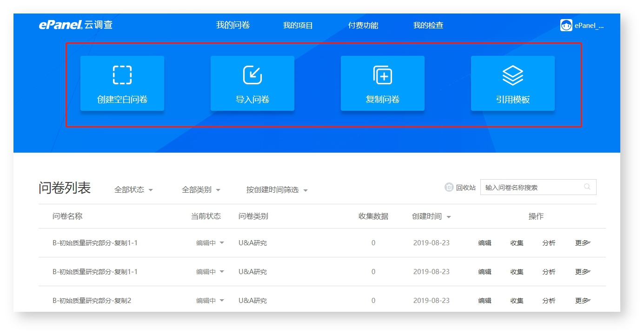Open the ePanel_... account name
This screenshot has height=336, width=644.
click(589, 26)
